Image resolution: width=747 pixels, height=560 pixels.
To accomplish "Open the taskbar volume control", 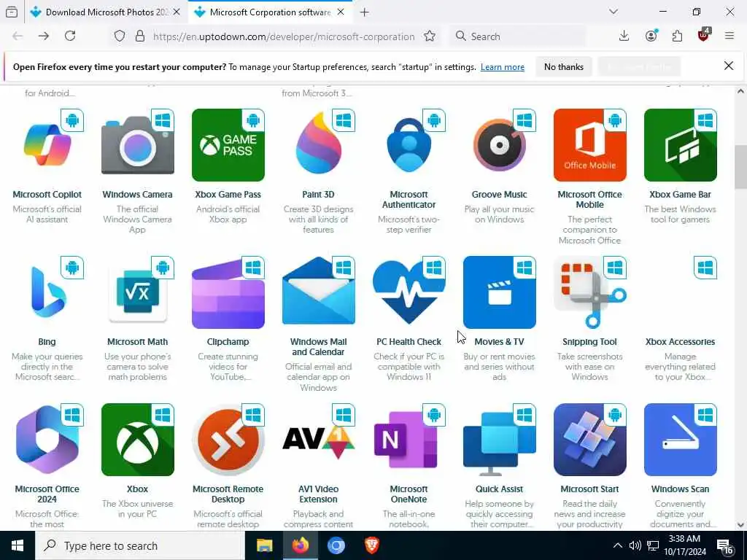I will click(635, 545).
